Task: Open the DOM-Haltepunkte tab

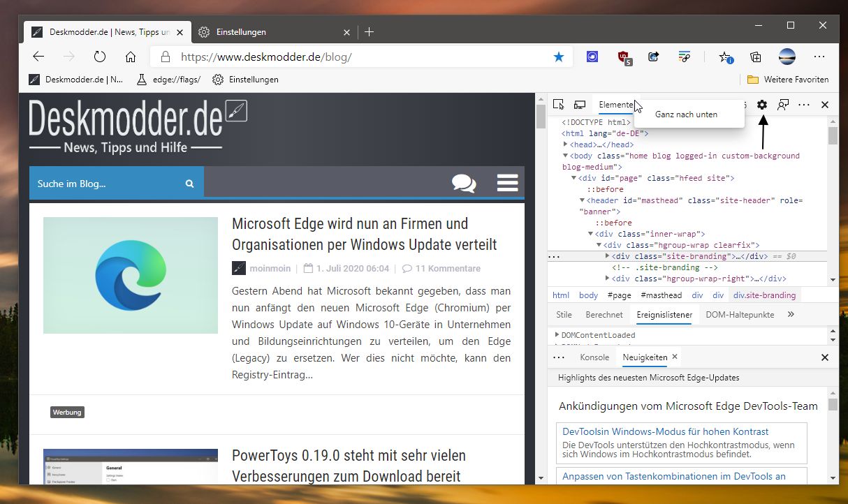Action: (740, 315)
